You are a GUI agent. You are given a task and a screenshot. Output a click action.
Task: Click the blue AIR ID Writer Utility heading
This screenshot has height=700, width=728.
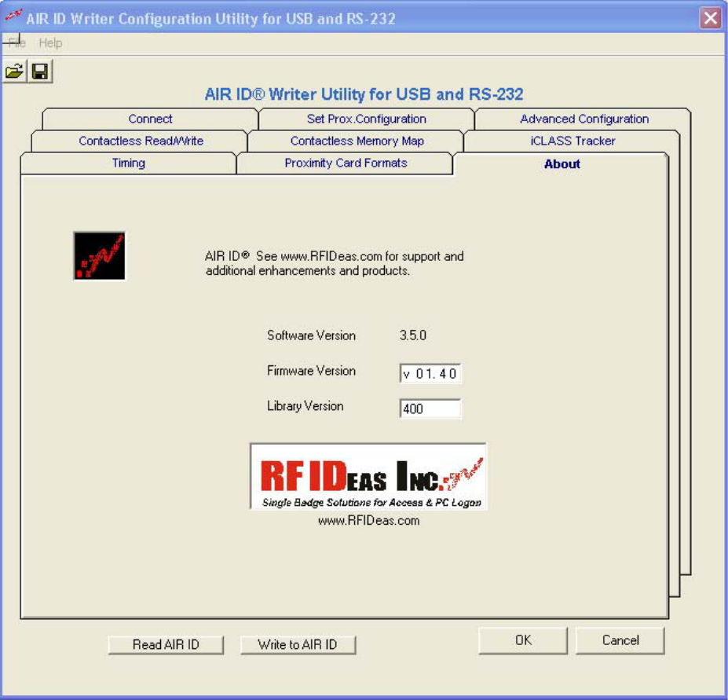364,94
